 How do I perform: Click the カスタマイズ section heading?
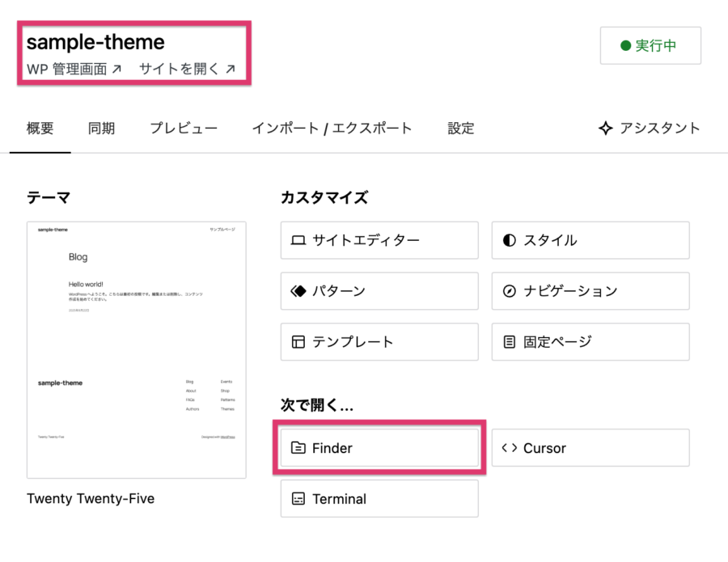tap(324, 197)
